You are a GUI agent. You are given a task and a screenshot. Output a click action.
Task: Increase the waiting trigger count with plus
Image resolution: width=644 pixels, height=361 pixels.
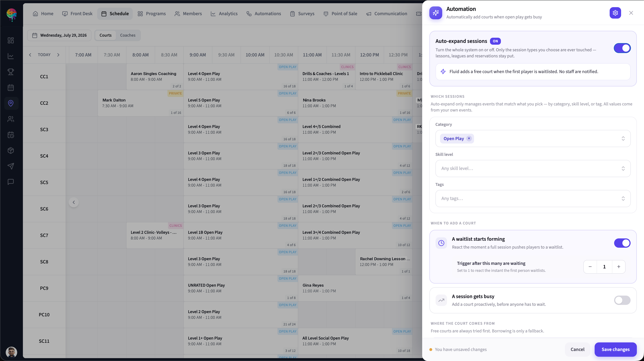coord(619,267)
